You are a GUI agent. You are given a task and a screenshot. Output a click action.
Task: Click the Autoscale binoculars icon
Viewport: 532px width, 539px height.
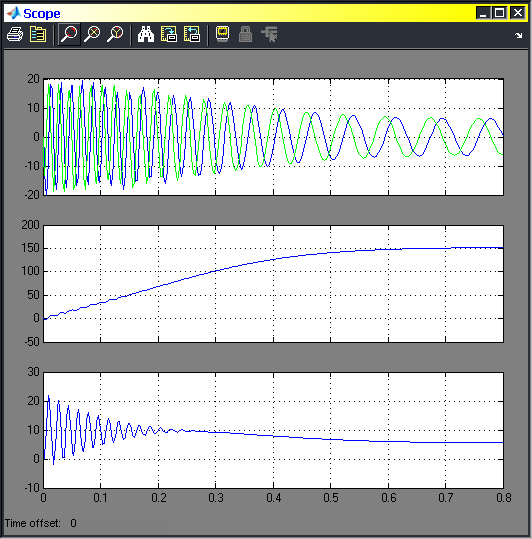(146, 34)
